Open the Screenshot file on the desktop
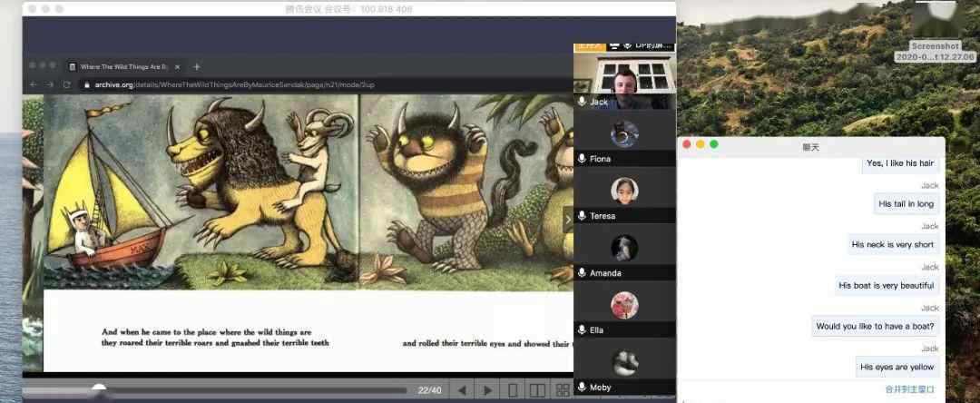 (x=935, y=31)
